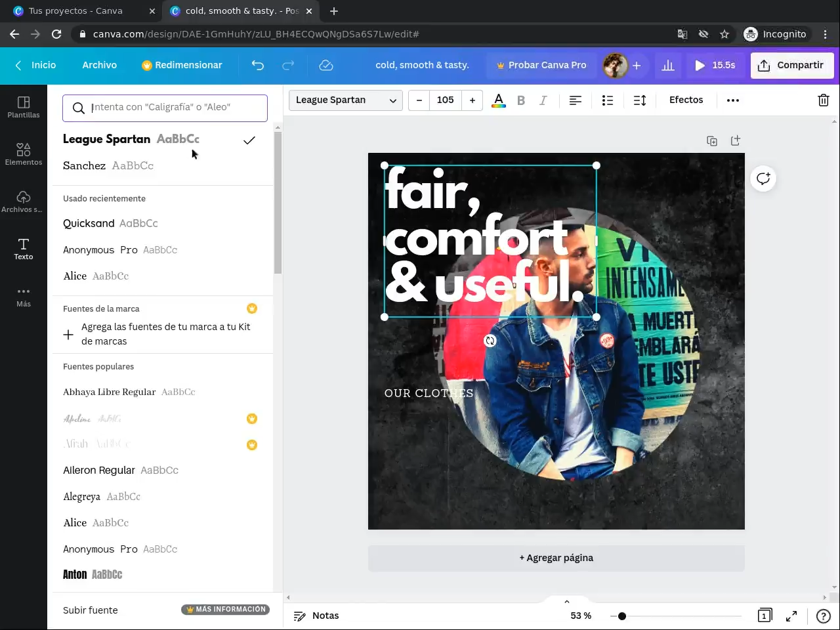Open the text color picker
The image size is (840, 630).
(499, 100)
